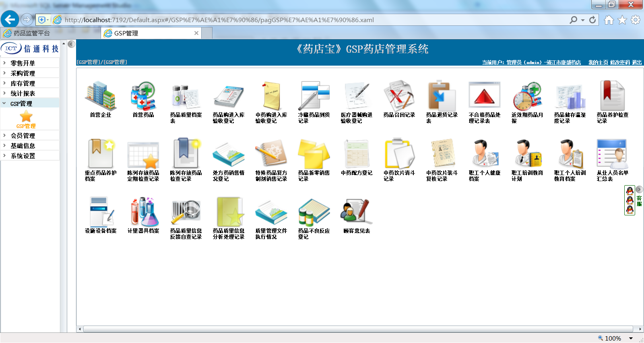The image size is (644, 343).
Task: Click the 退出 logout link
Action: click(x=637, y=62)
